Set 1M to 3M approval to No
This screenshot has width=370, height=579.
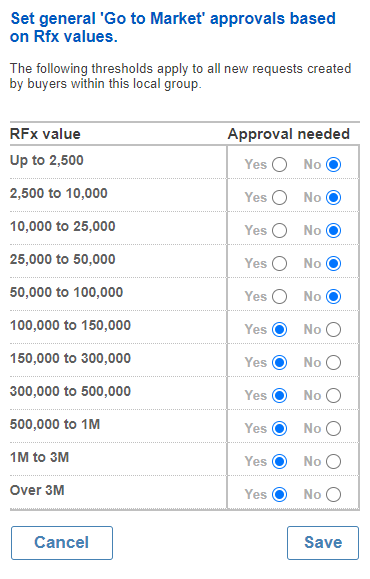point(333,462)
